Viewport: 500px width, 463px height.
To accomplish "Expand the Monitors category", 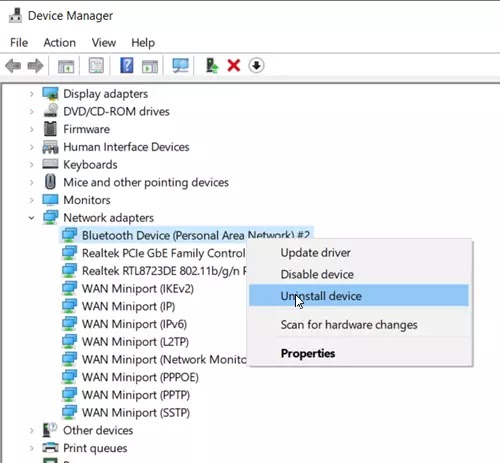I will click(x=31, y=200).
